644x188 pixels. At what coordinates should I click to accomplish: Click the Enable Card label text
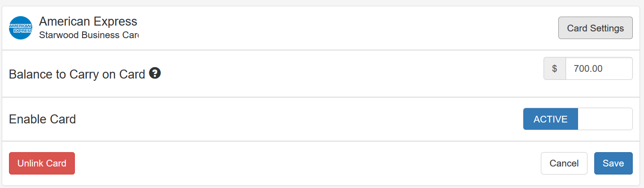(x=42, y=119)
